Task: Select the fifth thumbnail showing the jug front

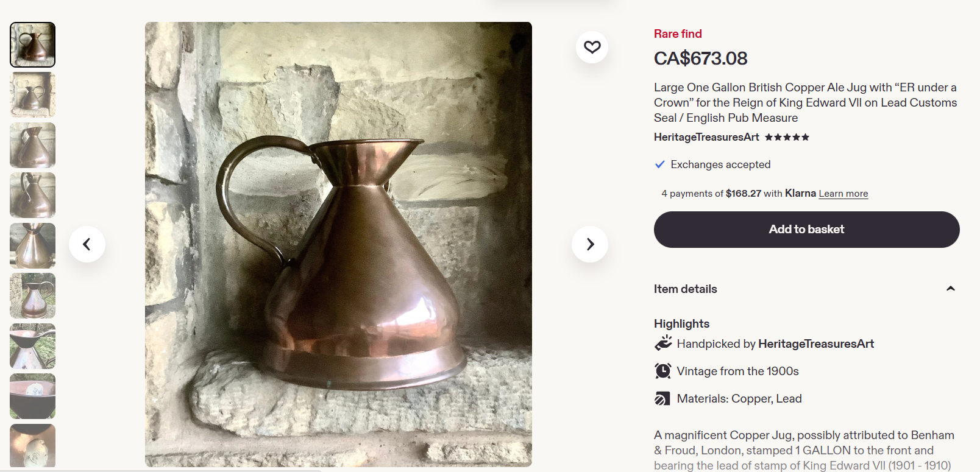Action: pyautogui.click(x=33, y=245)
